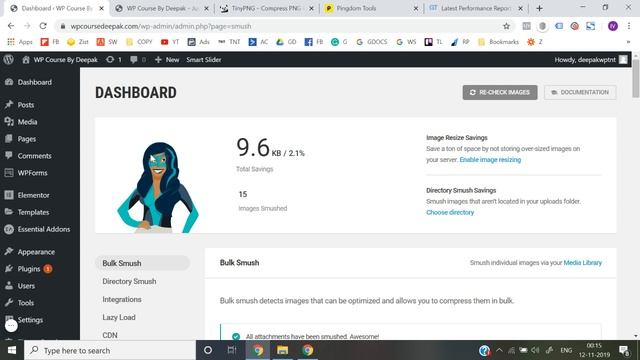Click the New plus item in admin bar
Image resolution: width=640 pixels, height=360 pixels.
[x=167, y=60]
